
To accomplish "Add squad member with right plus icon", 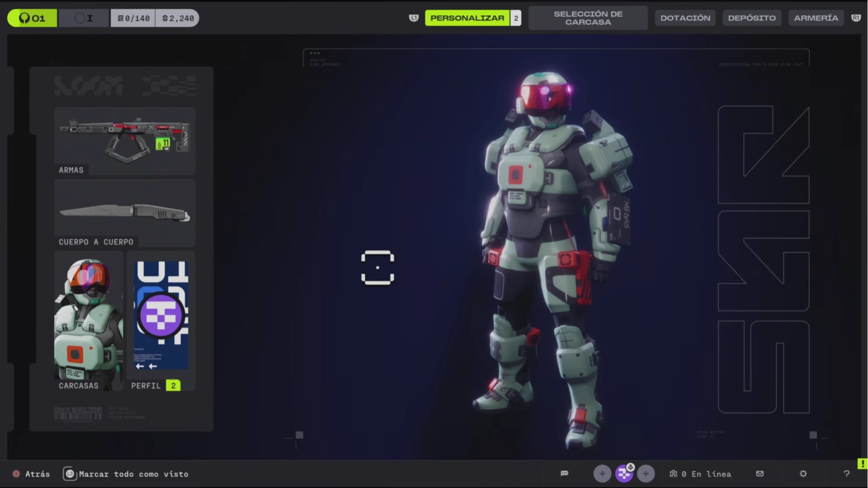I will [x=646, y=474].
